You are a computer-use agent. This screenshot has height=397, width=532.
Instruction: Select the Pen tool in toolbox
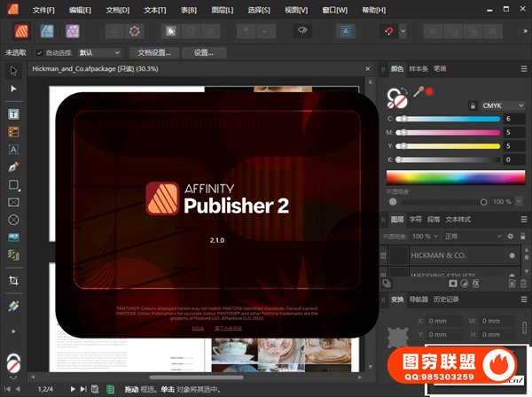pyautogui.click(x=13, y=167)
